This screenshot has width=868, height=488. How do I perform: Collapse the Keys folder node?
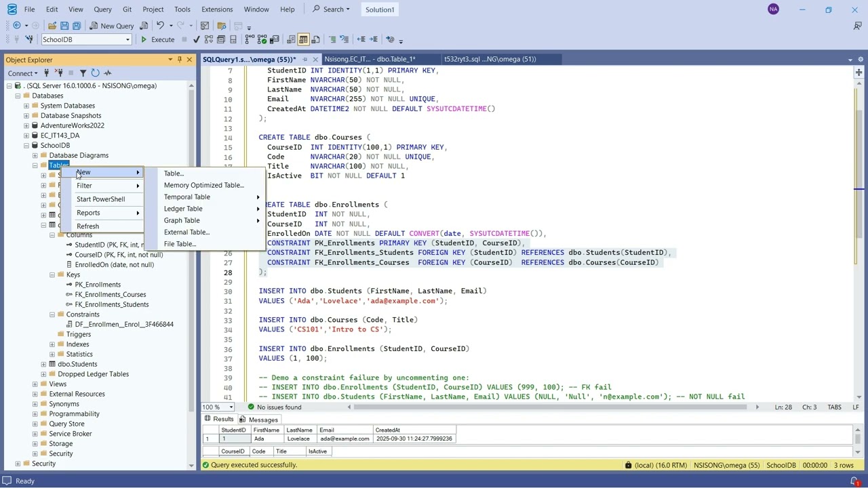coord(52,274)
